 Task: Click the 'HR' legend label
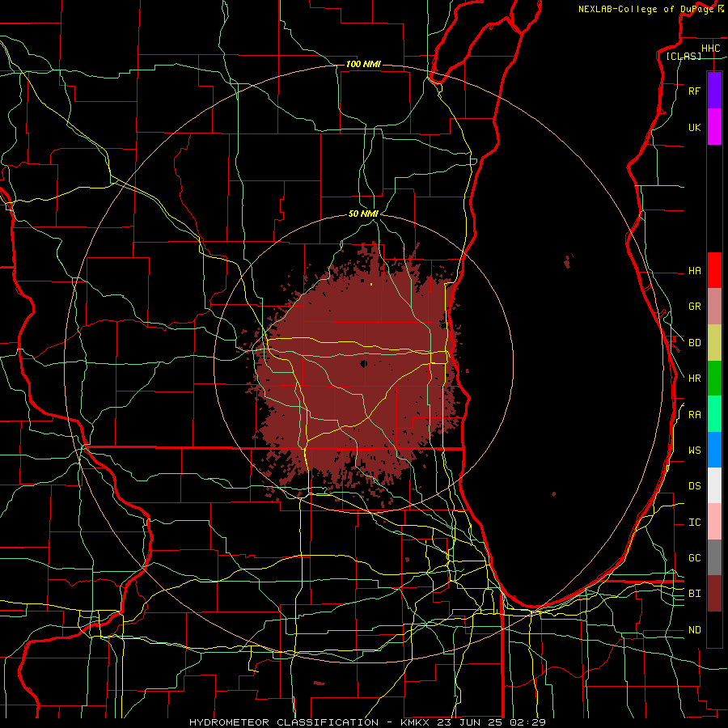coord(694,379)
